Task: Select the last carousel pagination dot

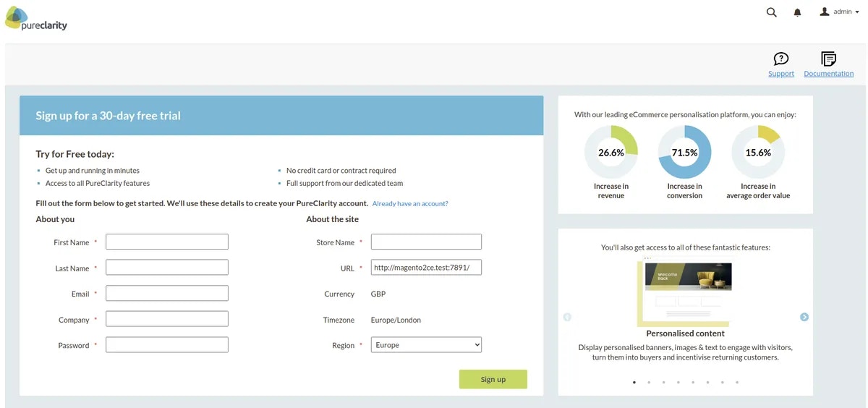Action: tap(737, 382)
